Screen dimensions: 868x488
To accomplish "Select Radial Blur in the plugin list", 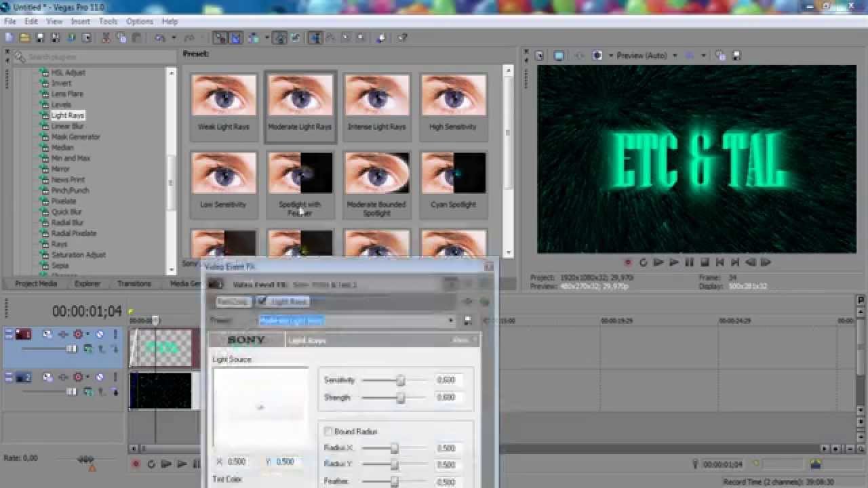I will coord(67,222).
